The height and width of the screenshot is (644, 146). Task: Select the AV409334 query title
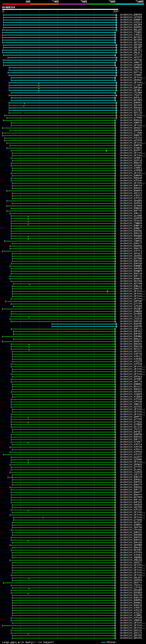click(8, 7)
